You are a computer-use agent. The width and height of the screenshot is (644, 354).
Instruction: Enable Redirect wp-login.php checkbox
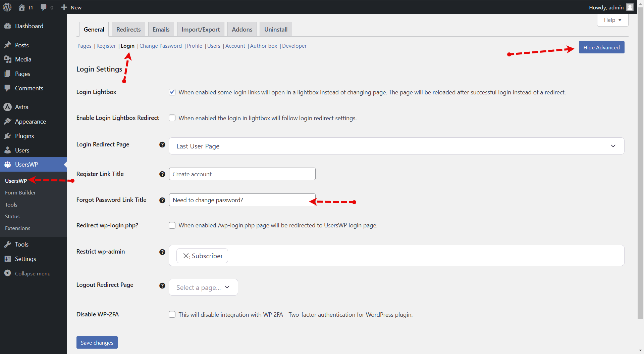click(x=172, y=225)
